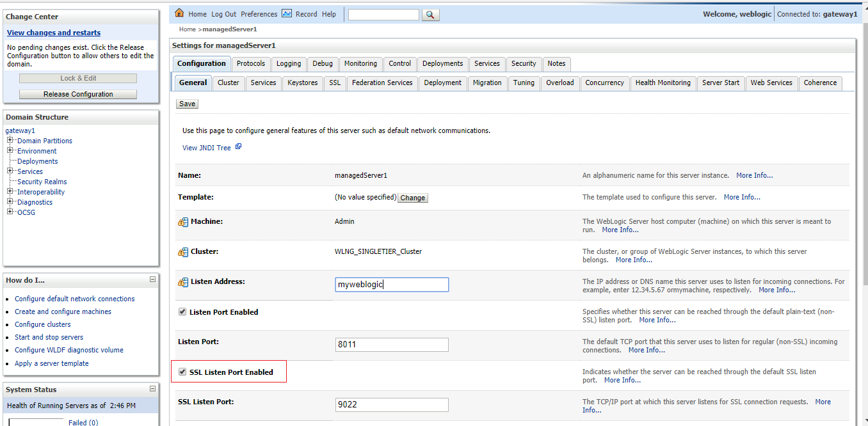Click into the SSL Listen Port field
This screenshot has width=868, height=426.
[x=392, y=405]
